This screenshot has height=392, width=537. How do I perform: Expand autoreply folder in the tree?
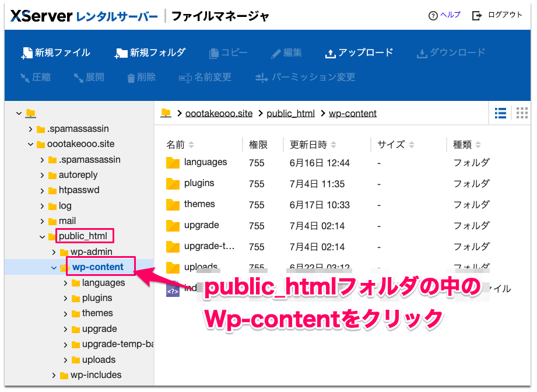point(42,176)
